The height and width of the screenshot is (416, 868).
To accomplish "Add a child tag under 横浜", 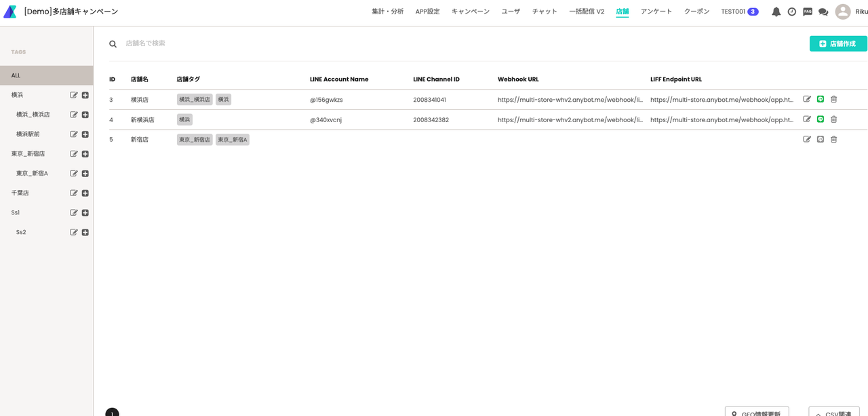I will (x=85, y=95).
